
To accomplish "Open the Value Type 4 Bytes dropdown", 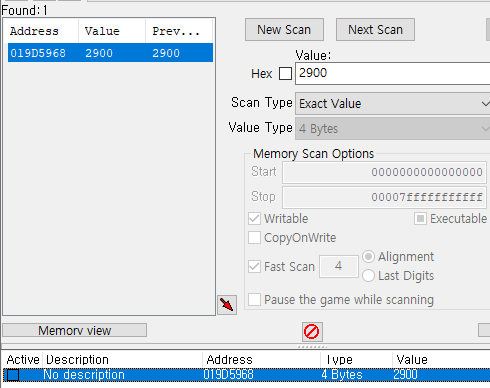I will pyautogui.click(x=393, y=129).
